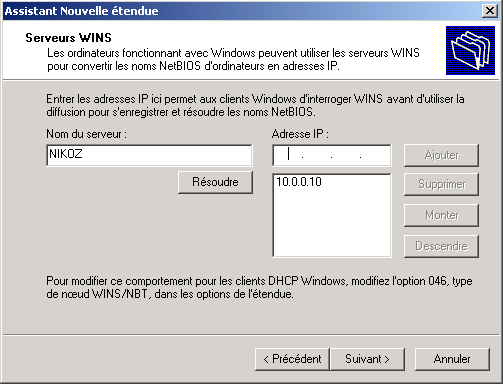Focus the last octet of Adresse IP
503x384 pixels.
[x=375, y=155]
